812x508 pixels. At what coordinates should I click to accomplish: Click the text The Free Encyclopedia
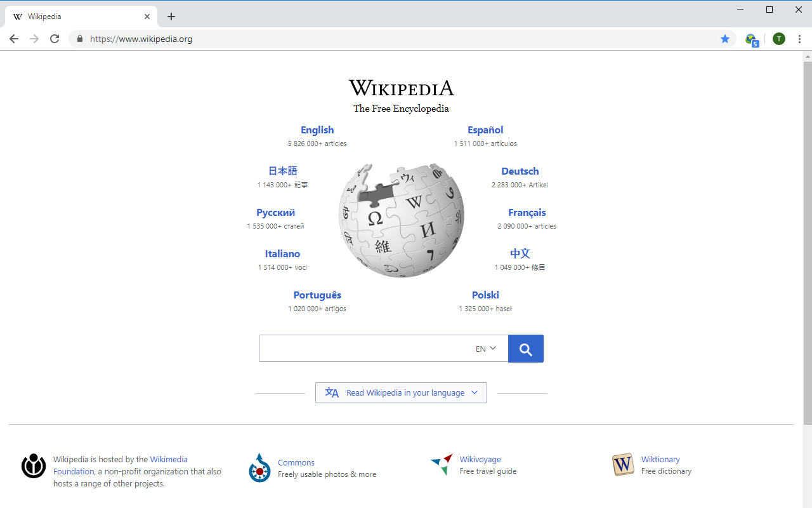402,109
